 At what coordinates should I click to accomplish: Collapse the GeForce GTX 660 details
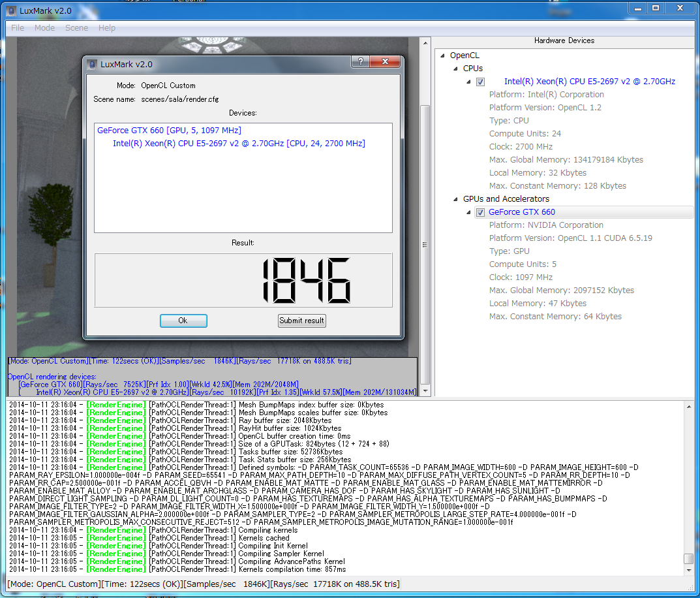point(469,212)
